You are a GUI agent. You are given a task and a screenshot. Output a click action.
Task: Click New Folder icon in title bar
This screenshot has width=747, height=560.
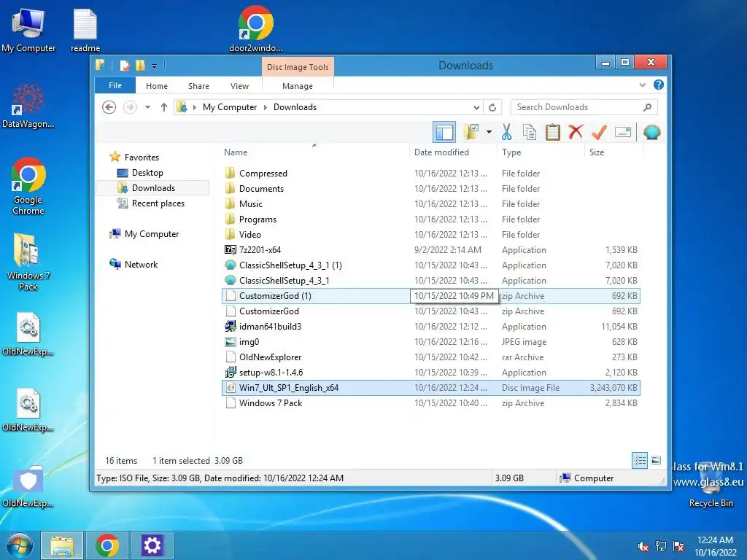coord(140,65)
